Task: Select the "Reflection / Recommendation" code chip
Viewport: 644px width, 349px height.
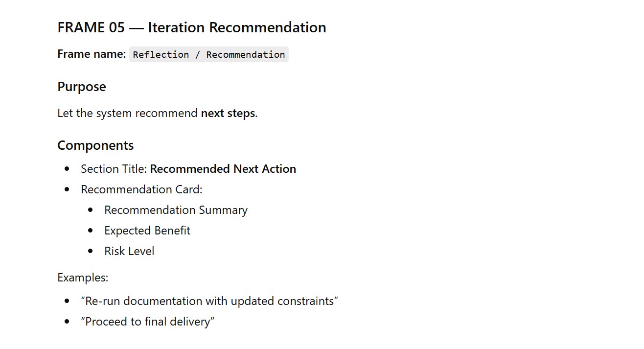Action: 209,54
